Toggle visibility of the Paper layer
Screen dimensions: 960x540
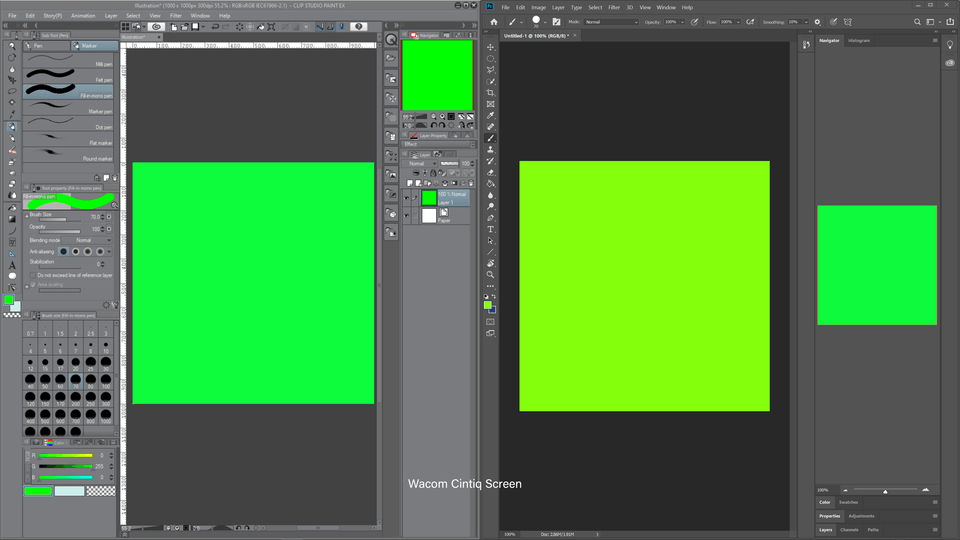click(407, 215)
